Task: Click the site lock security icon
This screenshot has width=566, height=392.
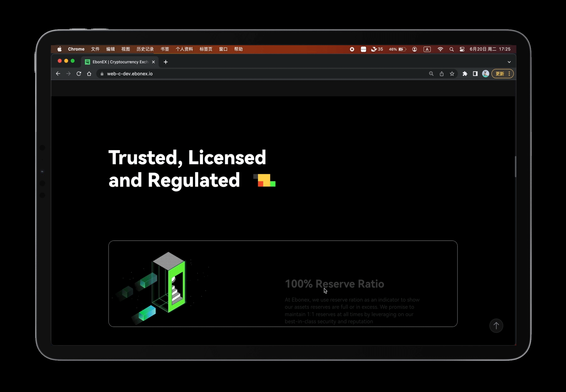Action: [102, 73]
